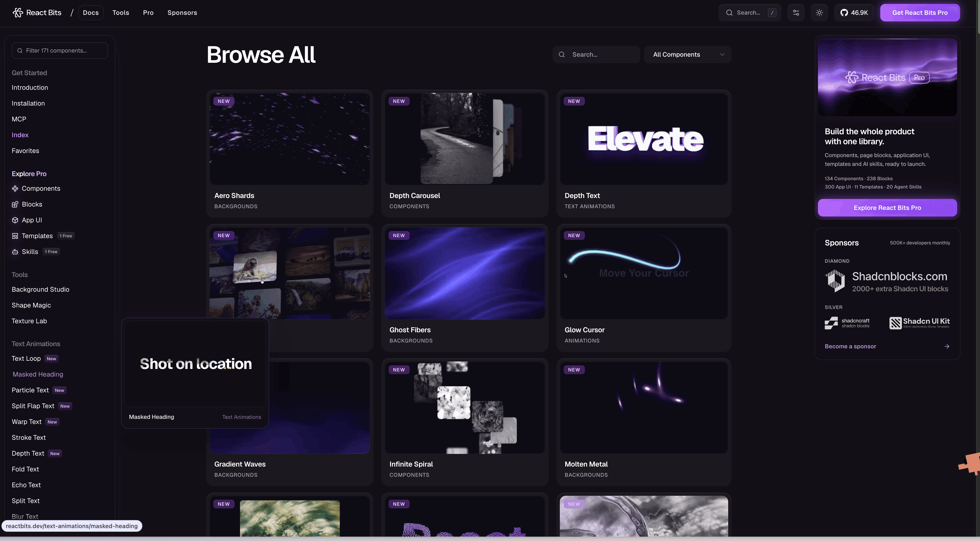Open the Depth Carousel card thumbnail
The width and height of the screenshot is (980, 541).
(x=464, y=139)
